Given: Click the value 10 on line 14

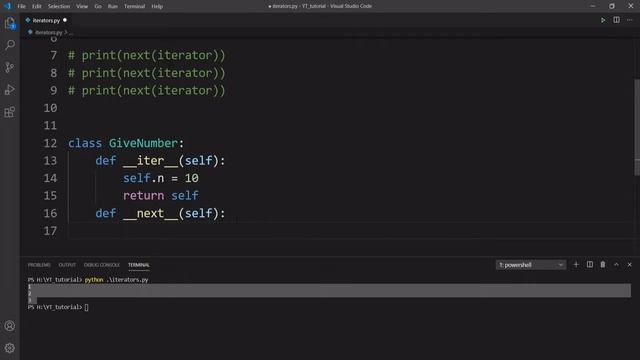Looking at the screenshot, I should point(192,178).
